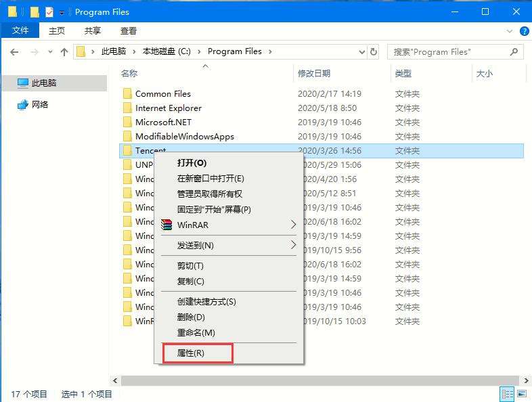Switch to details view in status bar
Image resolution: width=532 pixels, height=402 pixels.
pos(507,394)
